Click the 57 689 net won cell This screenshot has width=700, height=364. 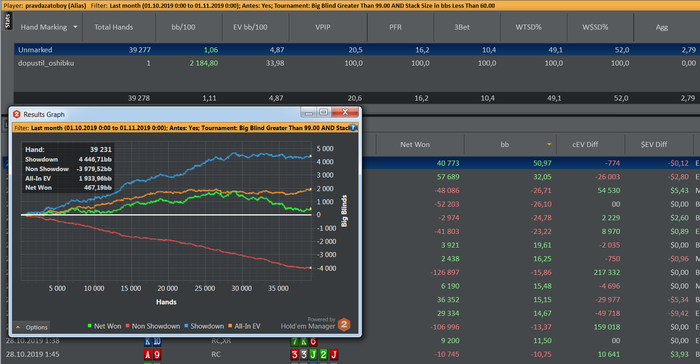[448, 177]
